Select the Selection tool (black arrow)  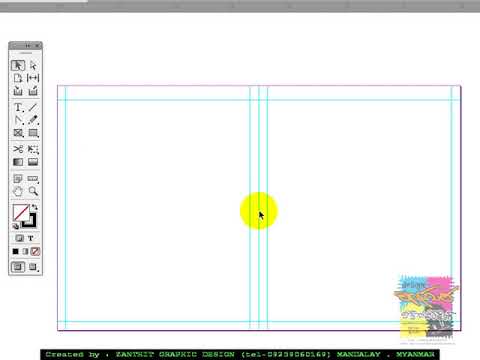tap(18, 65)
